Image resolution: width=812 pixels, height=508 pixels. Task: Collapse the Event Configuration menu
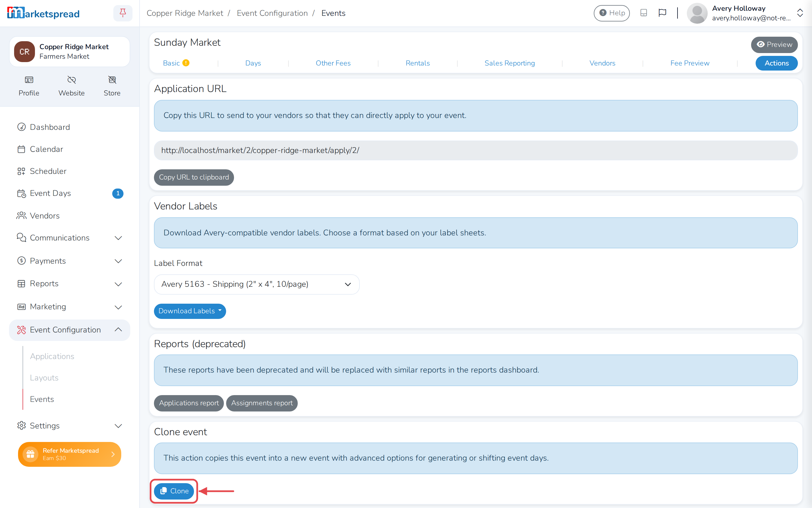tap(69, 330)
